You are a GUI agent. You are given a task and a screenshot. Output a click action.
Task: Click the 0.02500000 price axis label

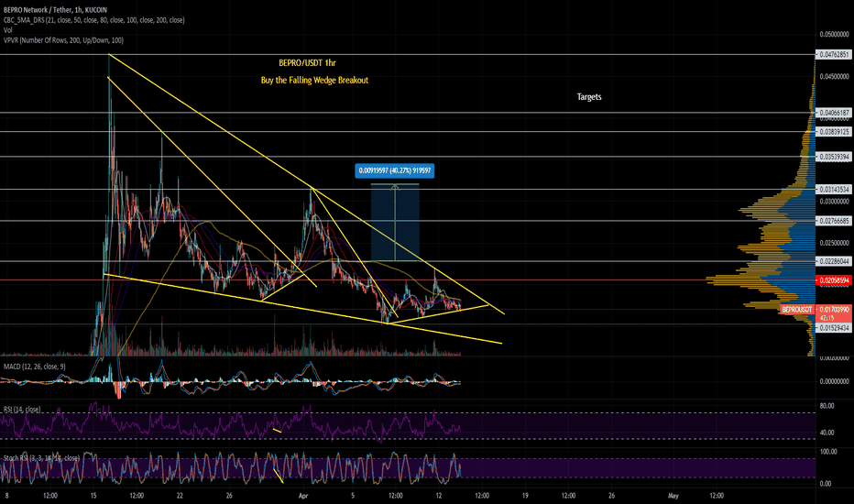click(834, 243)
